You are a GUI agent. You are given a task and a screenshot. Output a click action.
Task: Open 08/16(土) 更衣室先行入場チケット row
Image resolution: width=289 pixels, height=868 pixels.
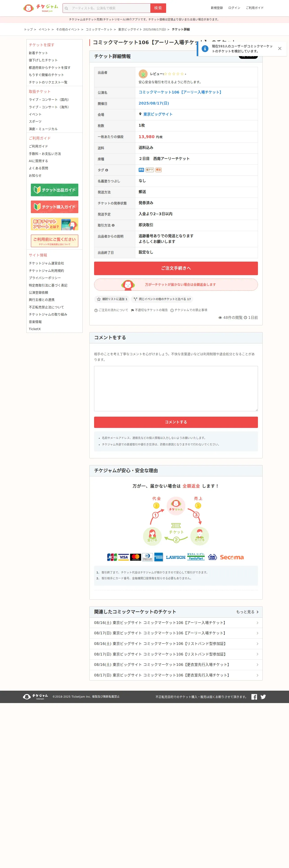176,665
